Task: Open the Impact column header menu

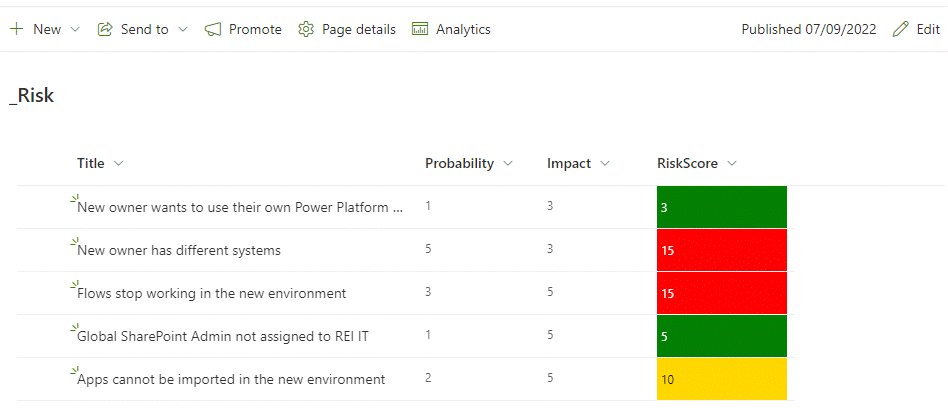Action: pos(604,163)
